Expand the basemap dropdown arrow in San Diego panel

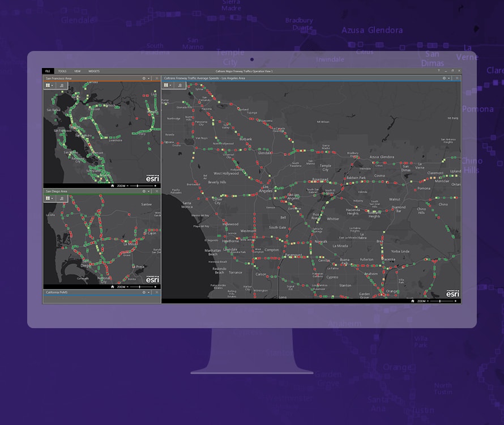pyautogui.click(x=52, y=198)
